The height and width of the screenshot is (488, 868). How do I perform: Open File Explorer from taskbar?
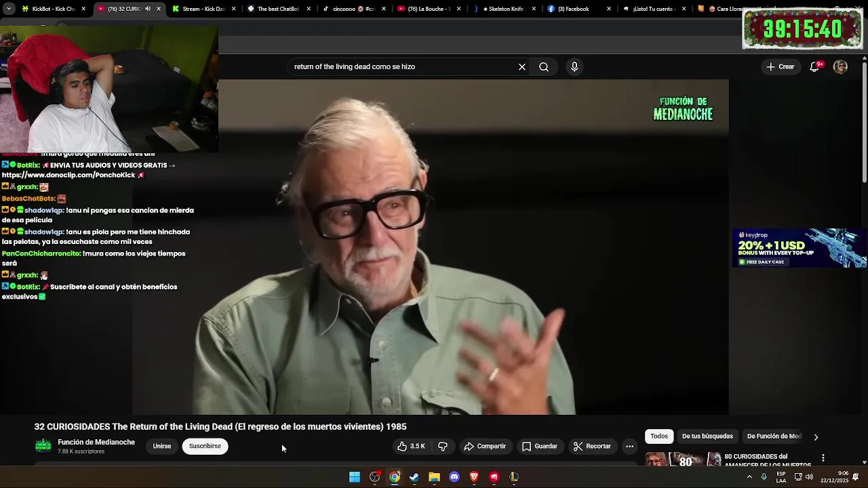(434, 477)
